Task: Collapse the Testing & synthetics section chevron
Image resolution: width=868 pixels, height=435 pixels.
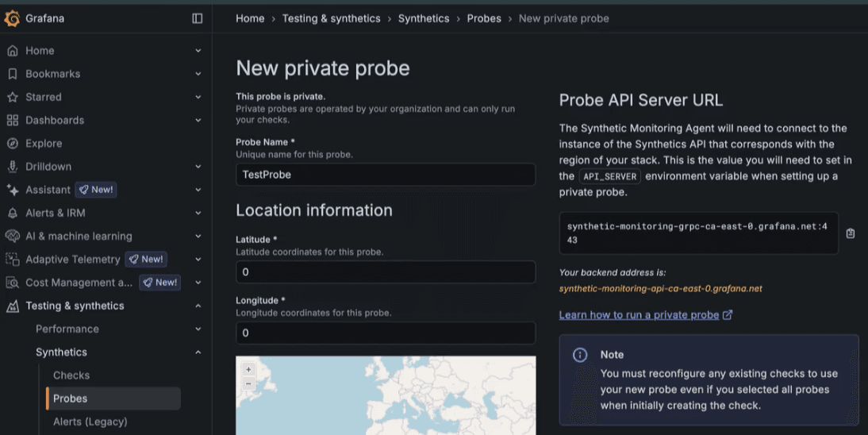Action: click(198, 306)
